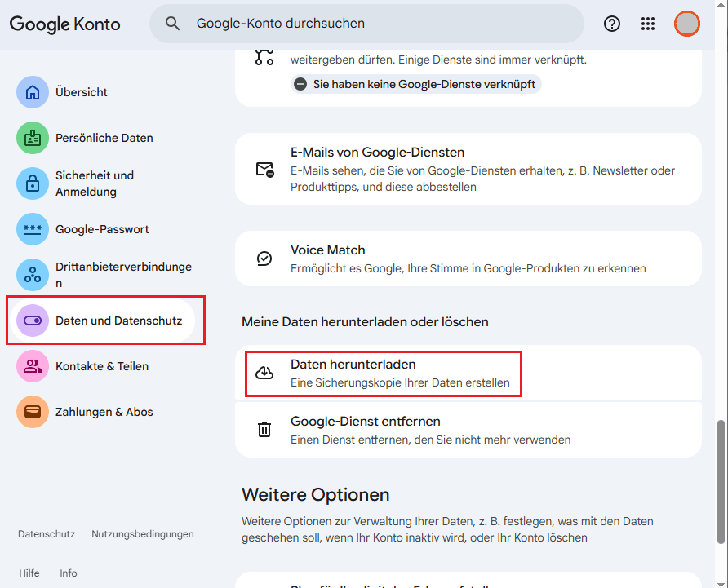The height and width of the screenshot is (588, 728).
Task: Open the help question mark icon
Action: [x=612, y=24]
